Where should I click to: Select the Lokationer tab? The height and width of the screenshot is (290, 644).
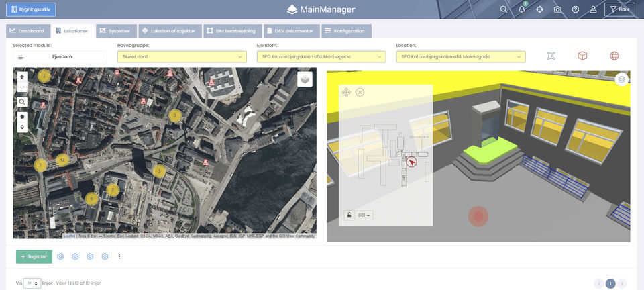point(73,31)
